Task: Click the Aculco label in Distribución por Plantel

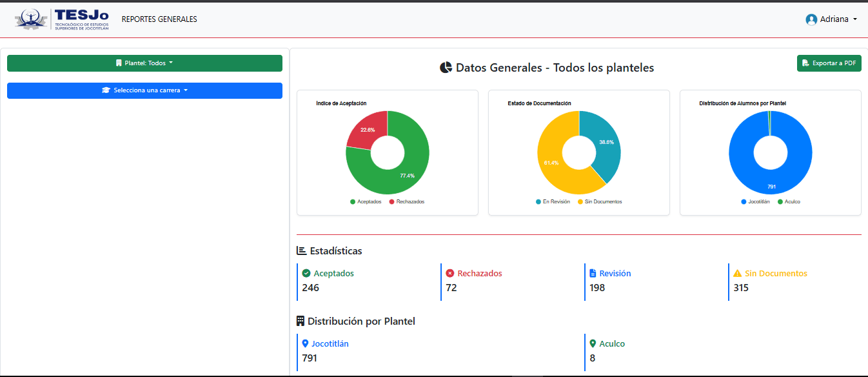Action: coord(612,343)
